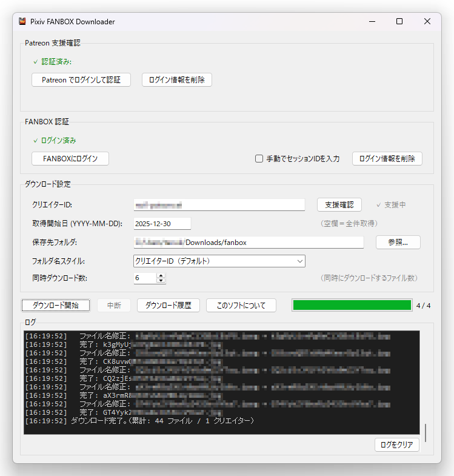Image resolution: width=454 pixels, height=476 pixels.
Task: Open 'このソフトについて' about dialog
Action: [241, 306]
